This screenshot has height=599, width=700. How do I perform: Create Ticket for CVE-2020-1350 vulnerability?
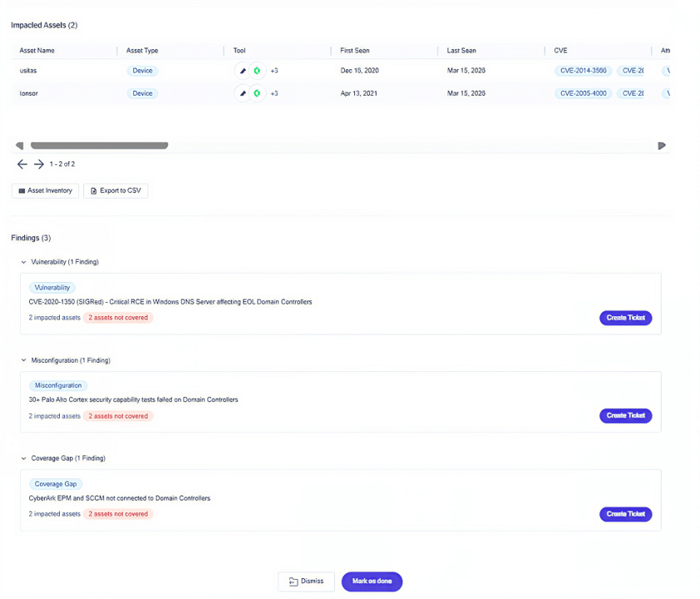pos(625,318)
